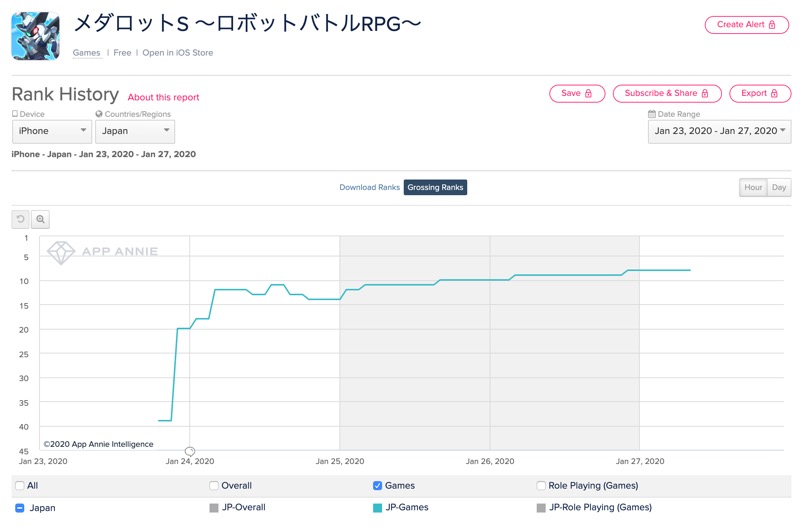Click the Open in iOS Store link

tap(178, 53)
